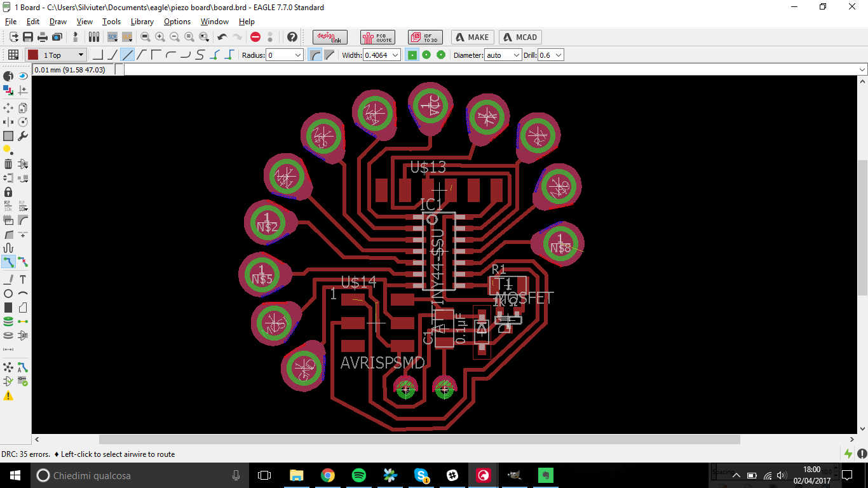868x488 pixels.
Task: Select the Route tool
Action: tap(8, 262)
